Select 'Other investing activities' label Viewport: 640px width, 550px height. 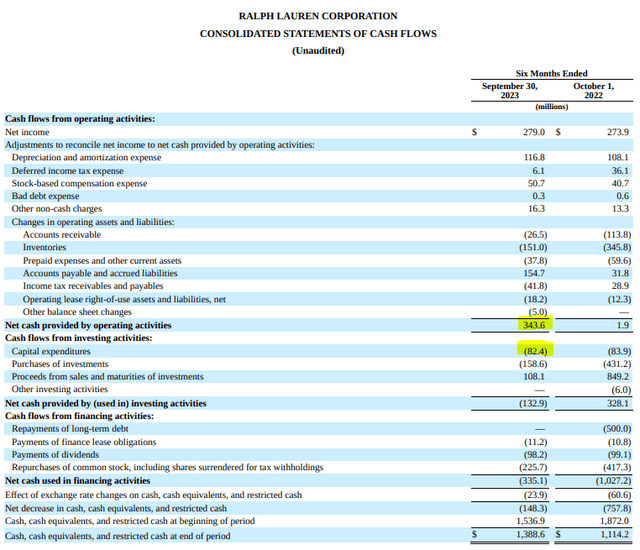tap(60, 389)
